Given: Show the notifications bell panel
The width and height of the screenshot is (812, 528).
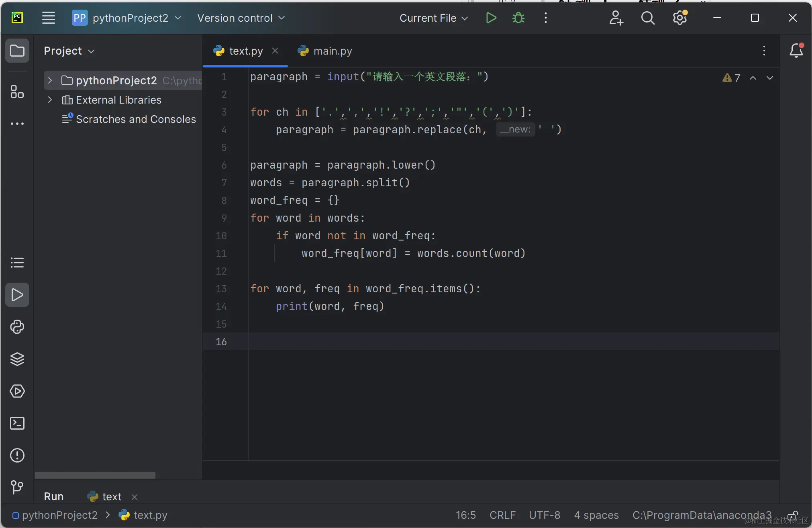Looking at the screenshot, I should [x=796, y=51].
